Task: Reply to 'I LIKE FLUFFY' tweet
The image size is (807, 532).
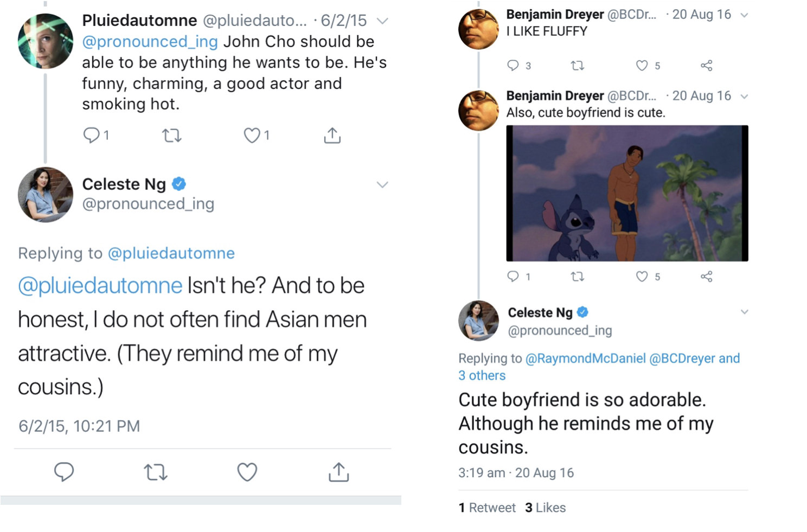Action: click(513, 66)
